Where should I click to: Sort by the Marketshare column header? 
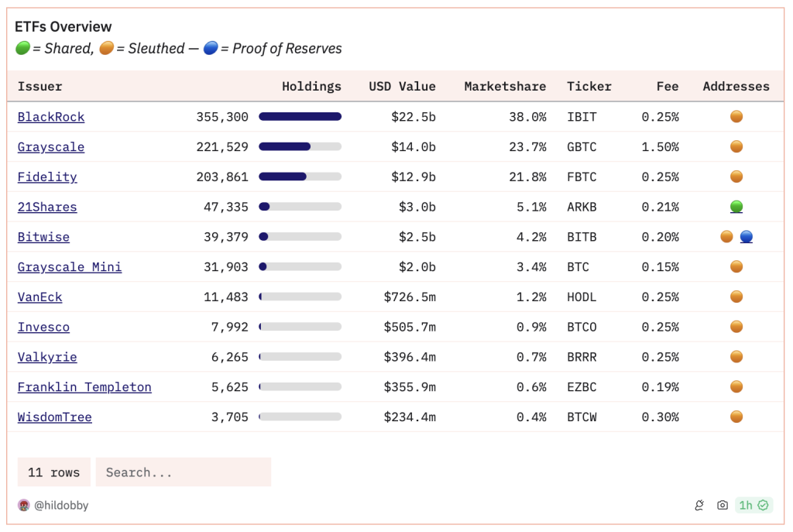[505, 87]
